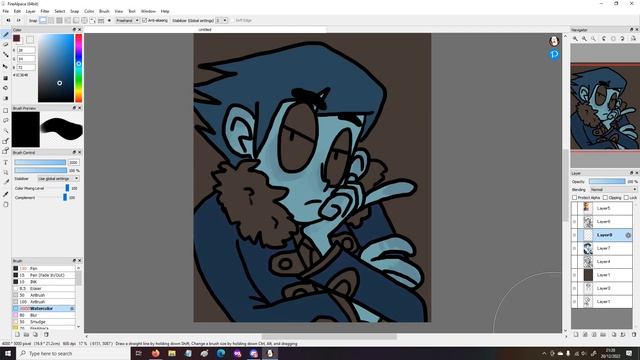Add a new brush in the Brush panel
640x360 pixels.
pos(17,334)
